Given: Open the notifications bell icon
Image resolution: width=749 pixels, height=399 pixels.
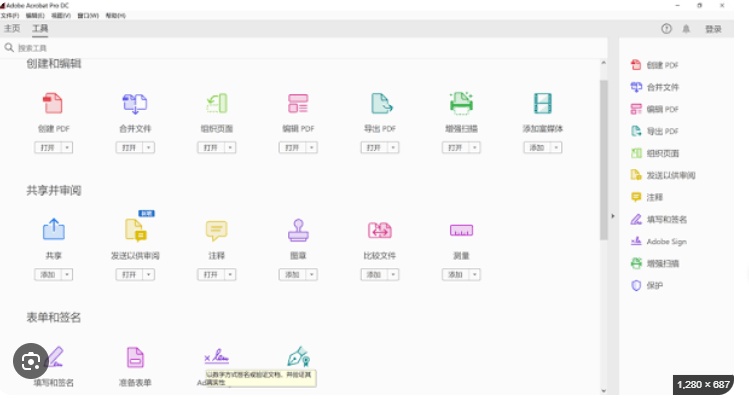Looking at the screenshot, I should tap(686, 29).
